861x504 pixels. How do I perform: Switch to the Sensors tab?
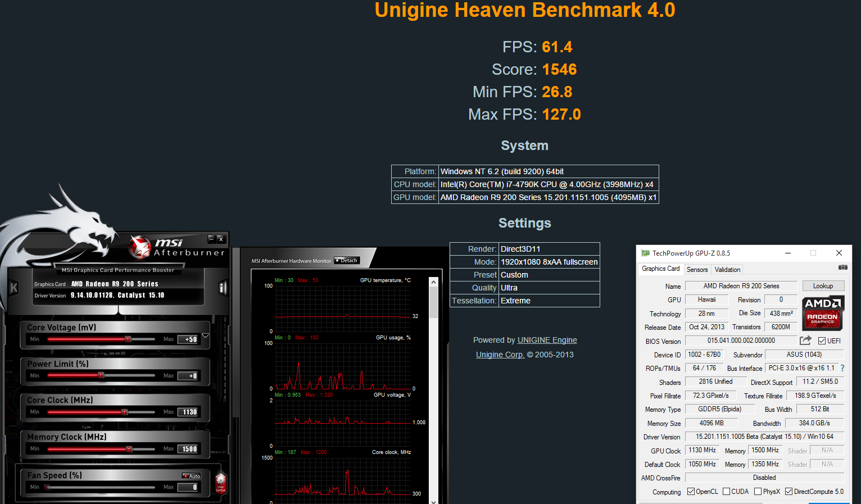(x=697, y=269)
